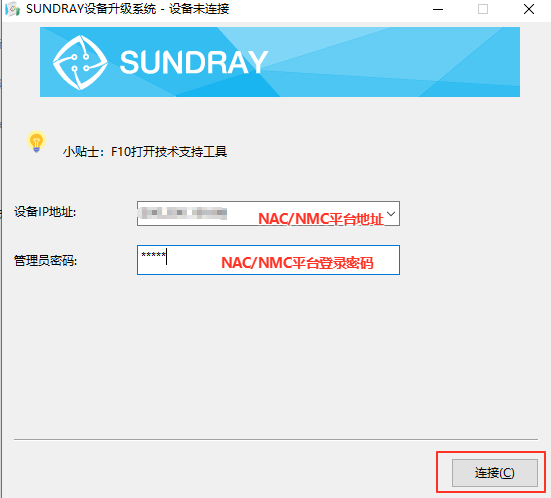
Task: Place cursor at masked password asterisks
Action: (153, 255)
